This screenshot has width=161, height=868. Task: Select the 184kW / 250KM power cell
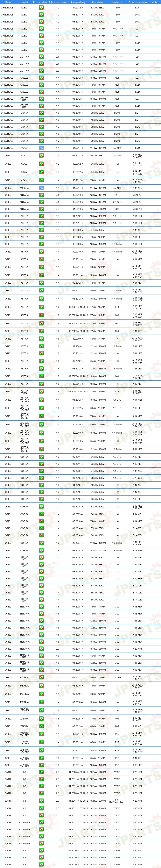98,649
